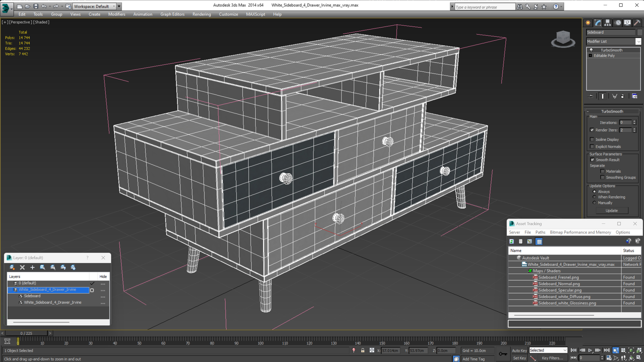This screenshot has width=644, height=362.
Task: Enable Separate by Smoothing Groups checkbox
Action: (x=602, y=177)
